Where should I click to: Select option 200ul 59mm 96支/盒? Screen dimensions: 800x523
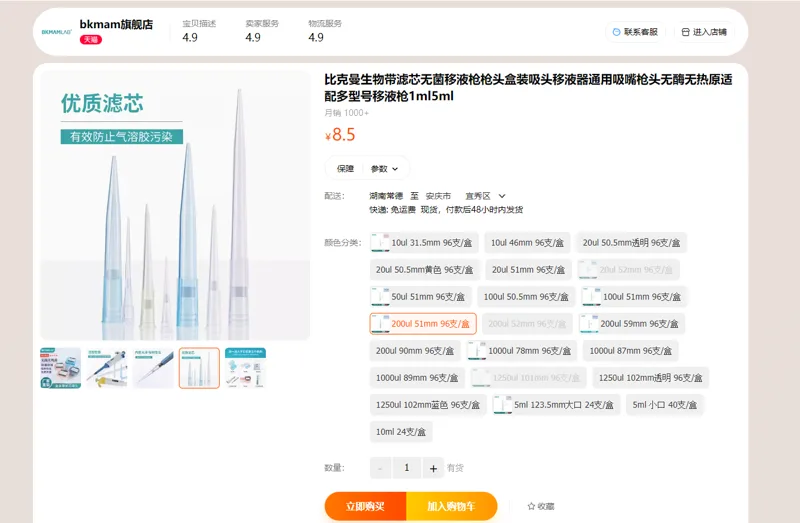tap(632, 323)
